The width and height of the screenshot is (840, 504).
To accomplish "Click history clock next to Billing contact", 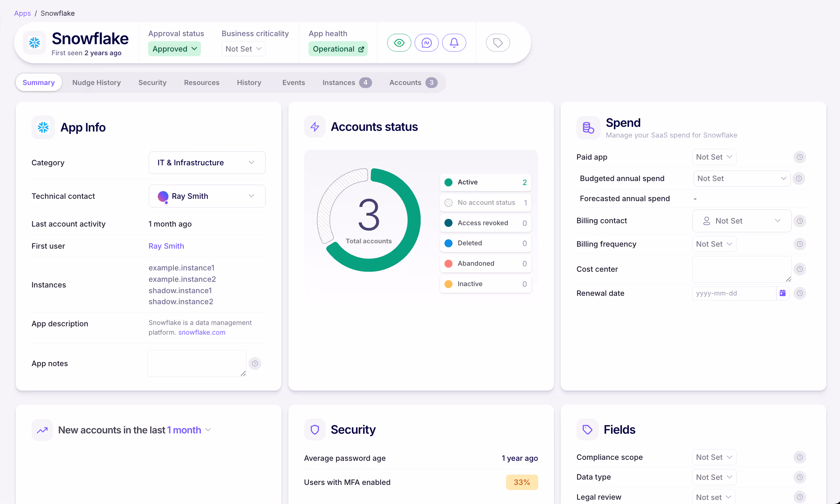I will tap(800, 221).
